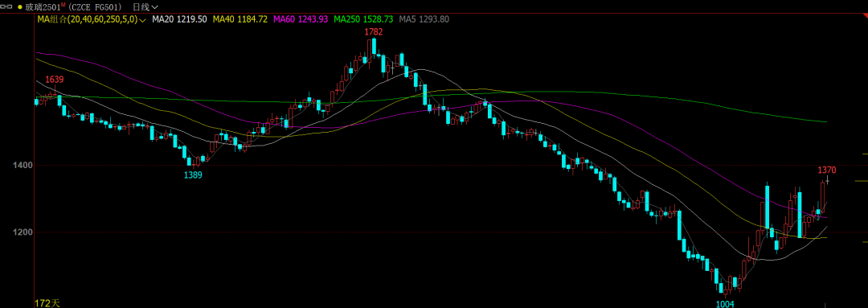Screen dimensions: 868x308
Task: Click the chevron arrow next to 日线
Action: pos(154,7)
